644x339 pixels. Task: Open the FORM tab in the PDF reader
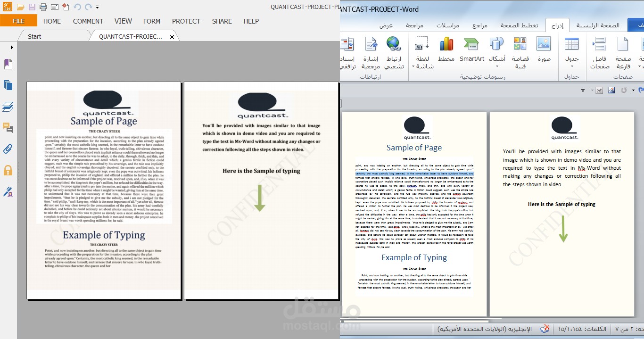152,21
